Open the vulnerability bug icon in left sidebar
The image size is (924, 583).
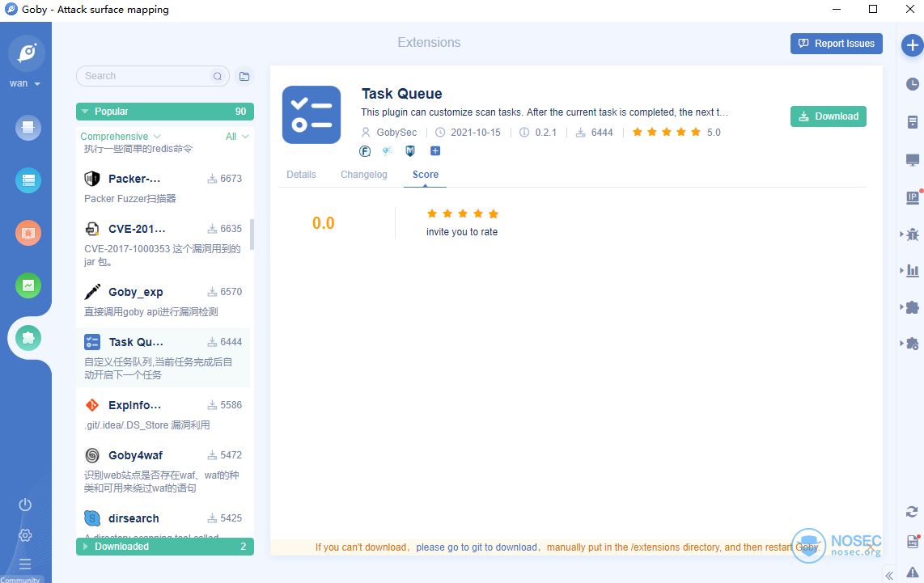click(x=28, y=233)
